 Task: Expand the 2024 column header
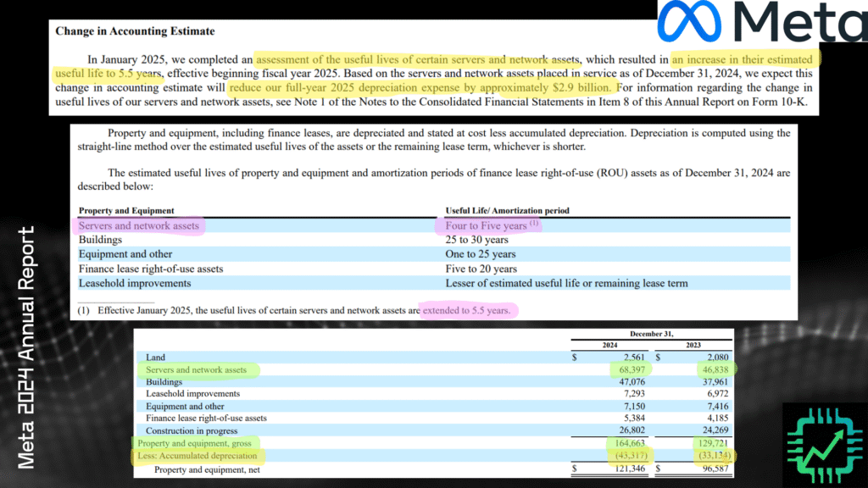pos(609,345)
